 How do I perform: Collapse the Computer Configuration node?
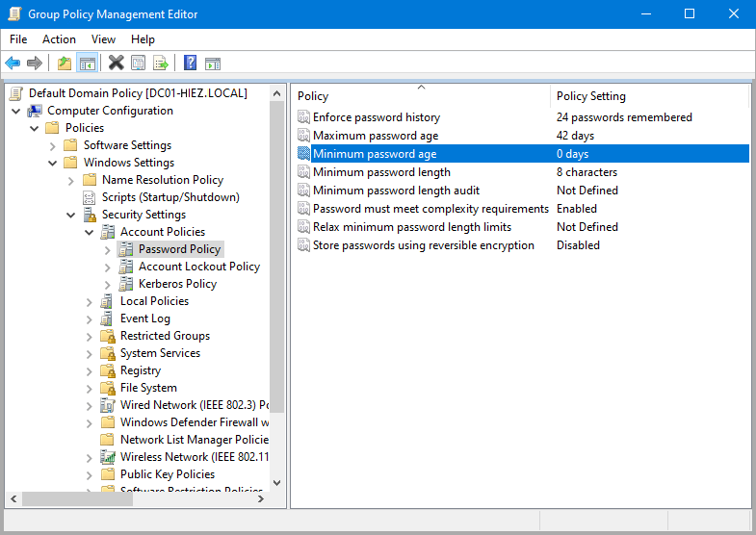(16, 111)
